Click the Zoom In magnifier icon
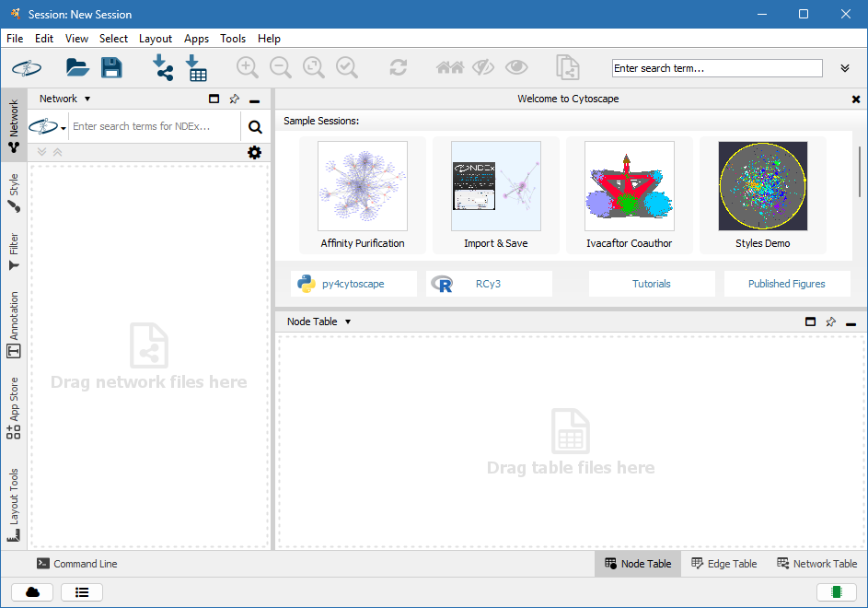Image resolution: width=868 pixels, height=608 pixels. [247, 67]
